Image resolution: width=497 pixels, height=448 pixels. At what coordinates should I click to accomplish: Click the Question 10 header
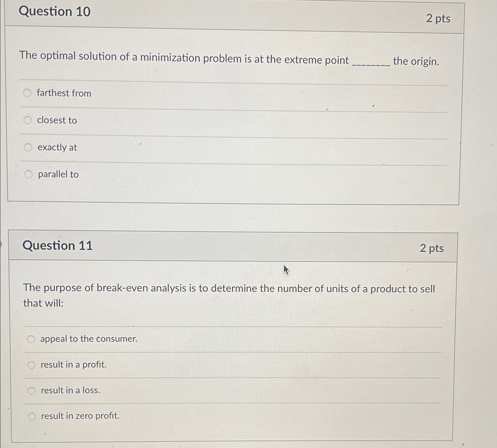55,12
